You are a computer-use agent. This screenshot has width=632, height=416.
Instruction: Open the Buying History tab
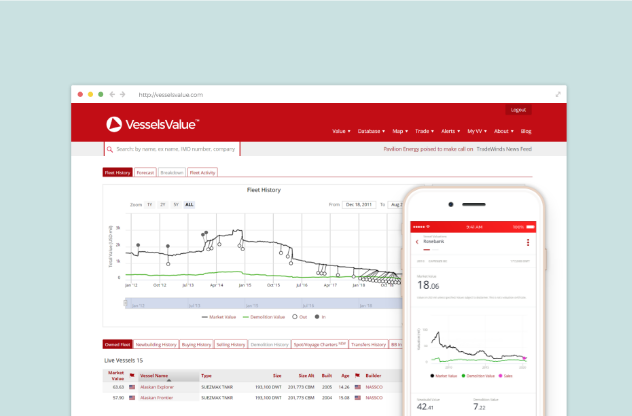pyautogui.click(x=196, y=345)
